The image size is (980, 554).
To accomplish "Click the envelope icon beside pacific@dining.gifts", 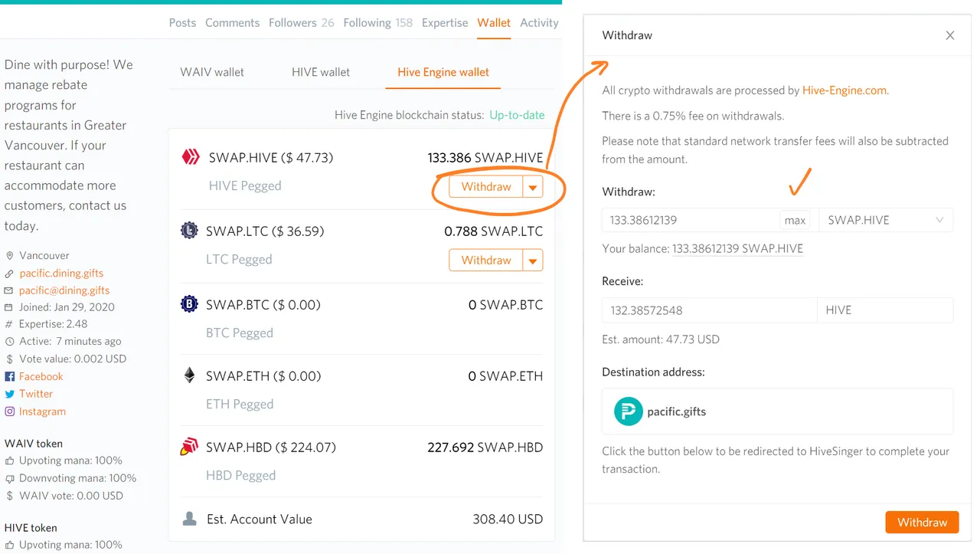I will [x=10, y=290].
